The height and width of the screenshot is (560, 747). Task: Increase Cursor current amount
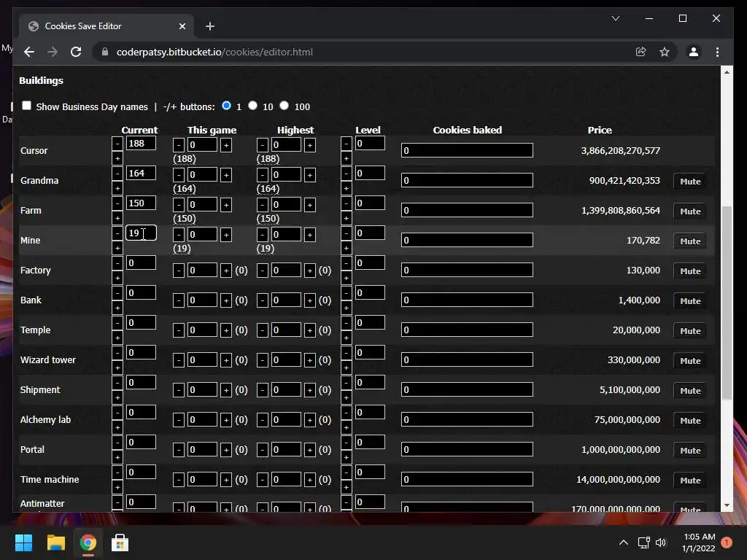[117, 158]
